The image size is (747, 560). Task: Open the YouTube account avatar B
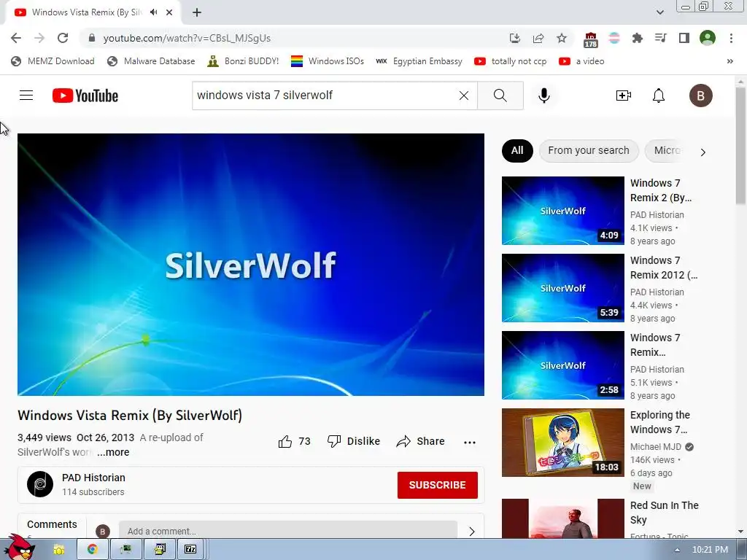coord(701,96)
